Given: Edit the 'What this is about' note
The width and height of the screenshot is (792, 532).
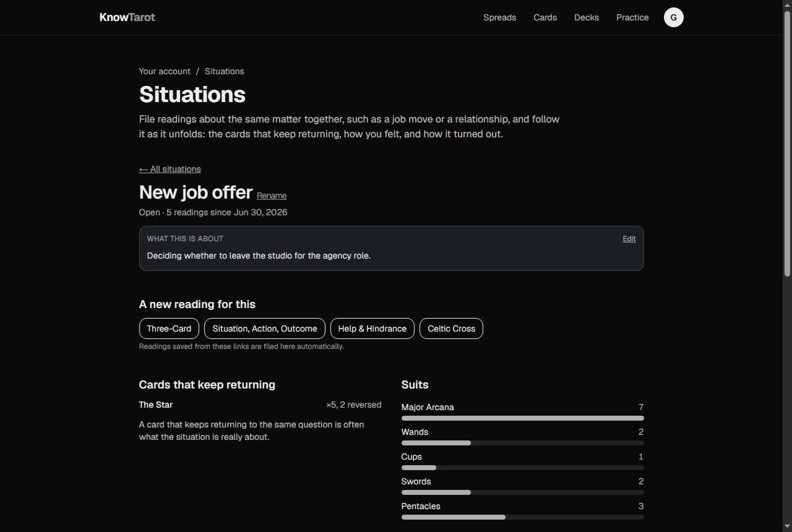Looking at the screenshot, I should click(x=629, y=239).
